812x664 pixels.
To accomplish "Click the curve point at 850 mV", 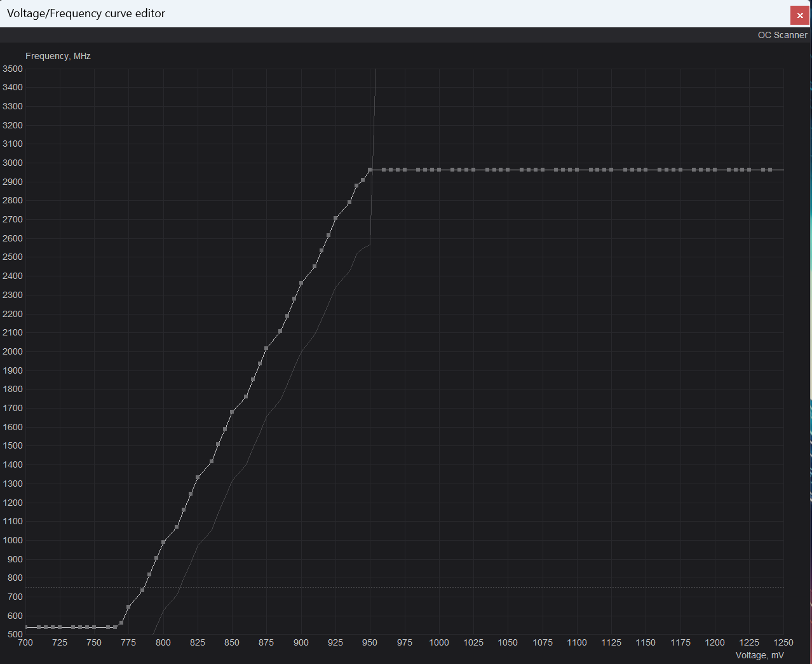I will point(232,412).
